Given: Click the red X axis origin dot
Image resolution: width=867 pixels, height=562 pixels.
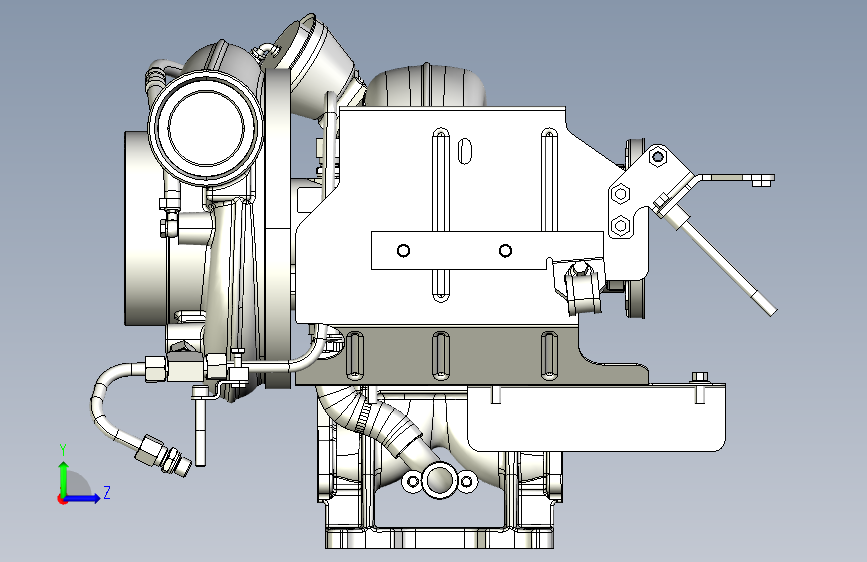Looking at the screenshot, I should click(62, 499).
